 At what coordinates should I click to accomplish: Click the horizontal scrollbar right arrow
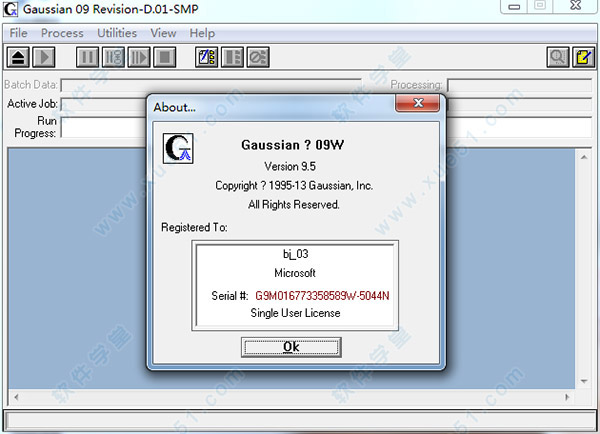pyautogui.click(x=567, y=397)
